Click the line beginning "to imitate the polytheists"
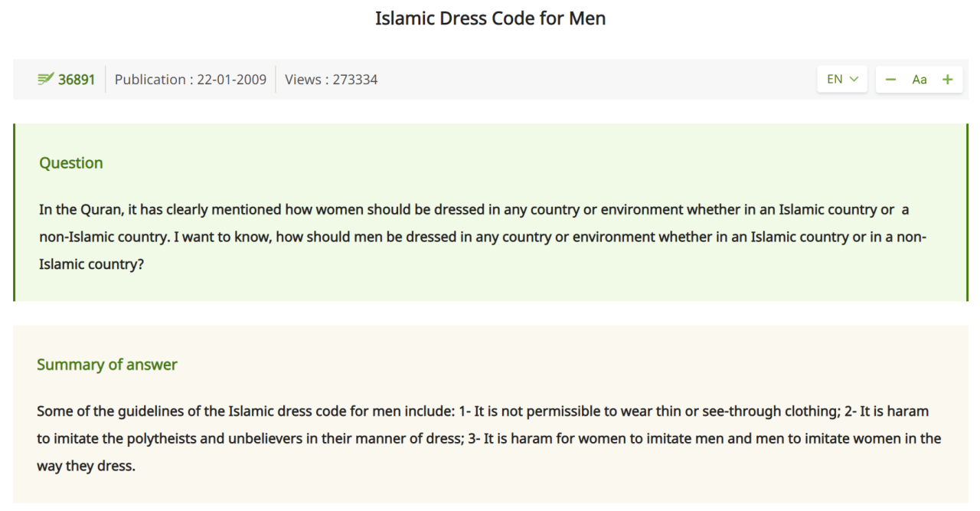980x511 pixels. (488, 439)
